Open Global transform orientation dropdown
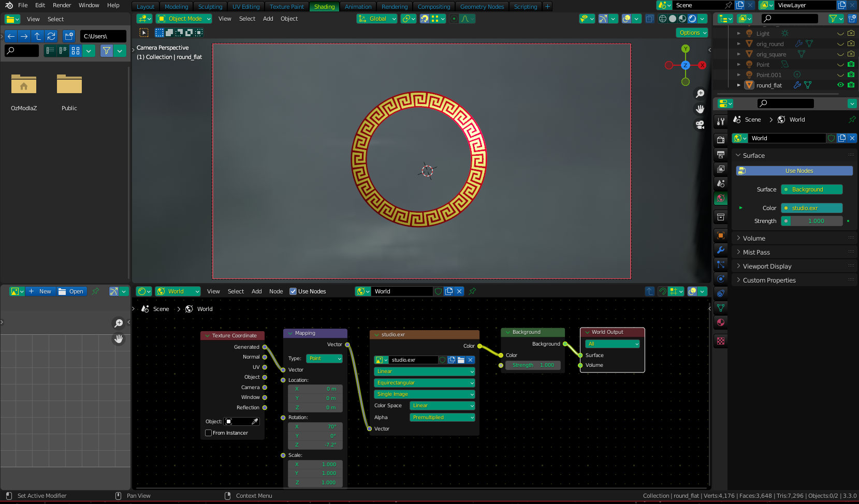The width and height of the screenshot is (859, 504). (x=377, y=19)
